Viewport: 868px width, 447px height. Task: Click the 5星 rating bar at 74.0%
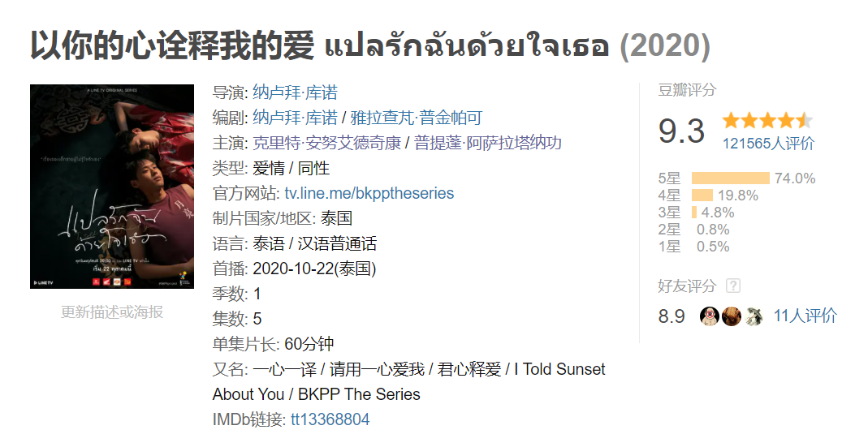[x=731, y=178]
